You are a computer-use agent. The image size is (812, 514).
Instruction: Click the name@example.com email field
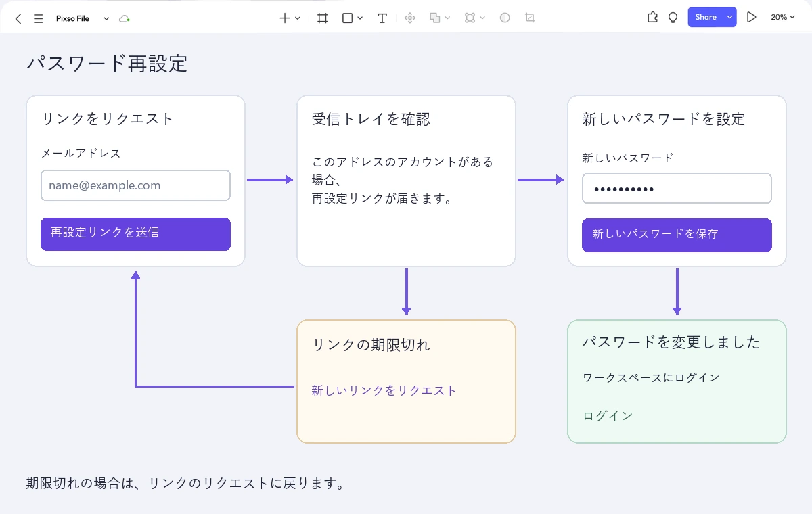135,185
